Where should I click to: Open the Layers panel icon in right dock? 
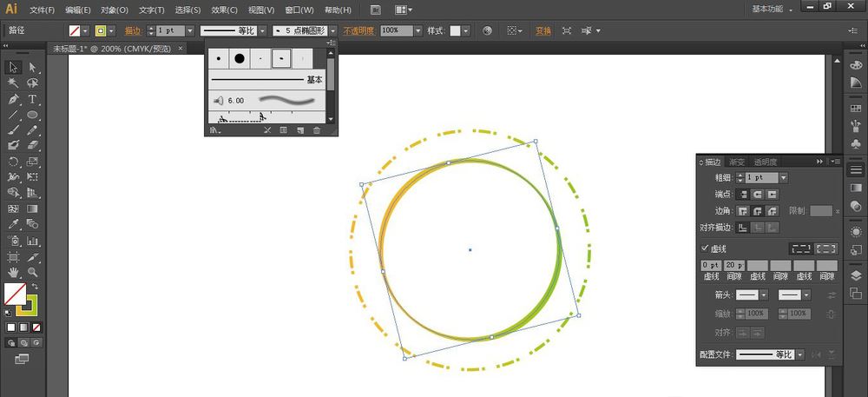tap(856, 275)
